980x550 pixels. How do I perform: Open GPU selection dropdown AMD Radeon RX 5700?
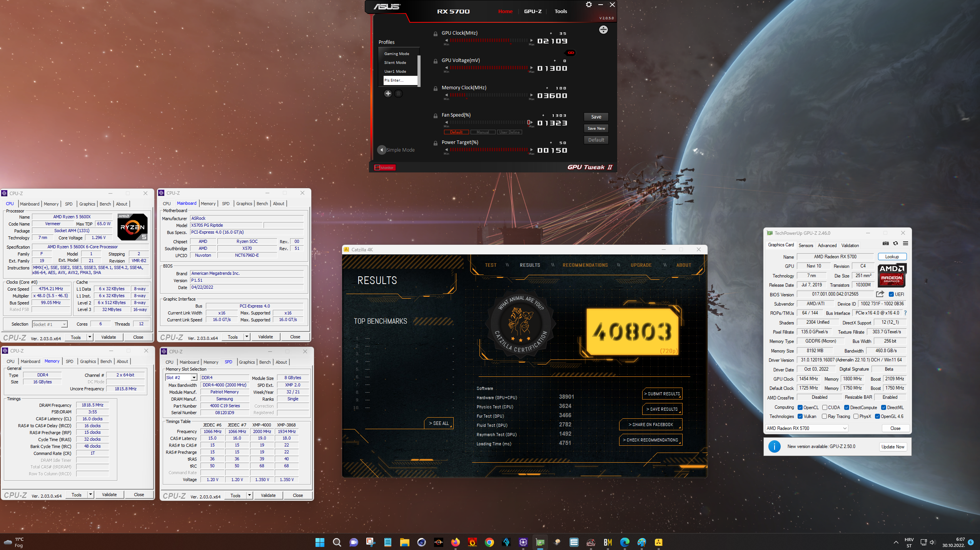click(806, 428)
